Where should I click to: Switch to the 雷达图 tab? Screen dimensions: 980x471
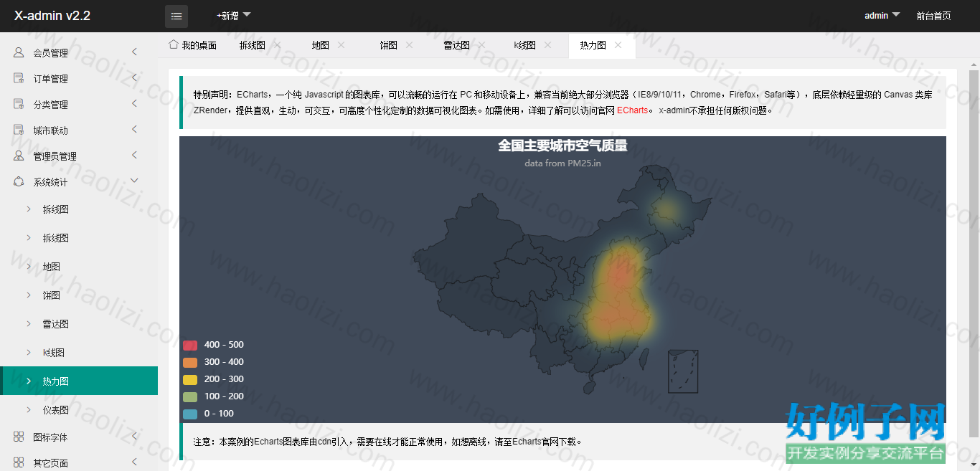coord(456,45)
